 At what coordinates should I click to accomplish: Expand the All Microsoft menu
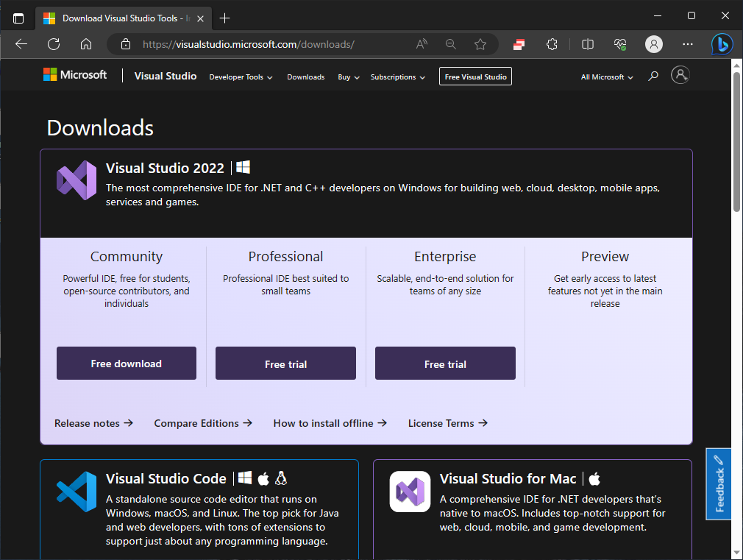[607, 77]
